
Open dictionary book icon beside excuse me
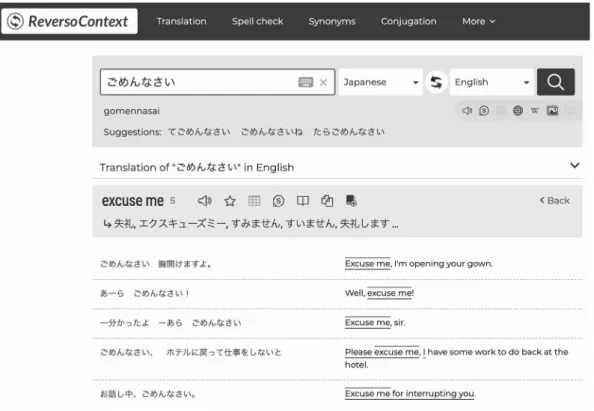click(303, 201)
